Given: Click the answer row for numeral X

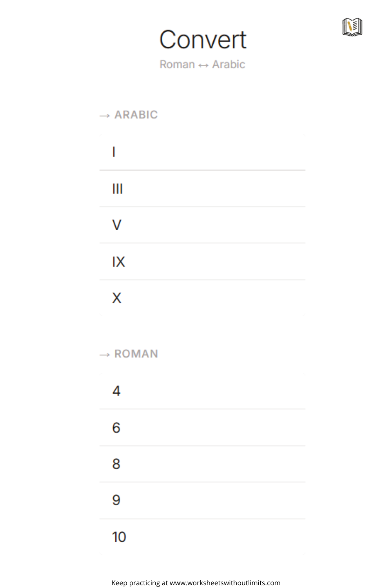Looking at the screenshot, I should pyautogui.click(x=202, y=298).
